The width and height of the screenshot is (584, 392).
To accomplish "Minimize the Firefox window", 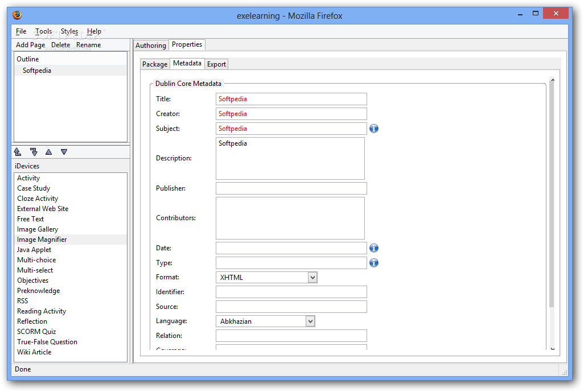I will tap(520, 14).
